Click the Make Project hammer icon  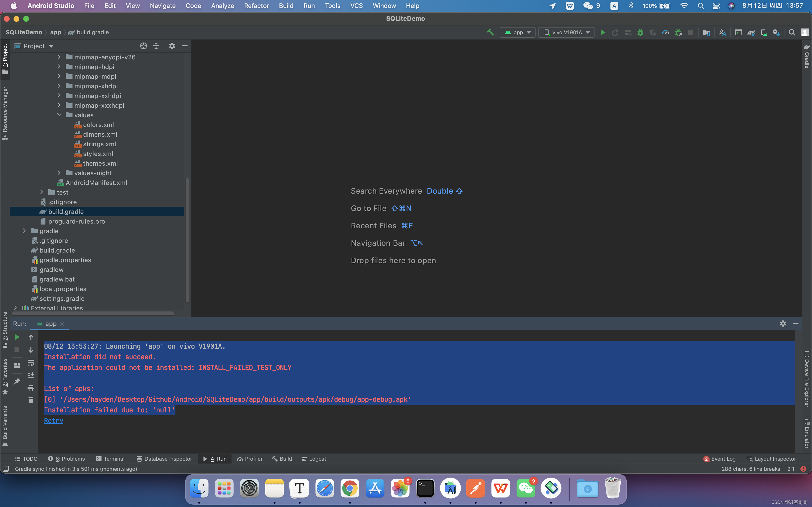point(490,32)
